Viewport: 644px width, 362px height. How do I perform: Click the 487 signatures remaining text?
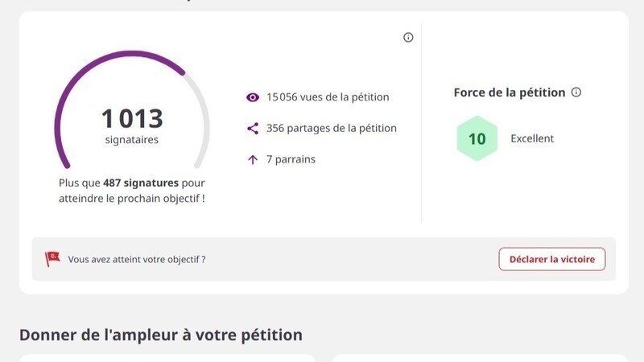(x=141, y=183)
